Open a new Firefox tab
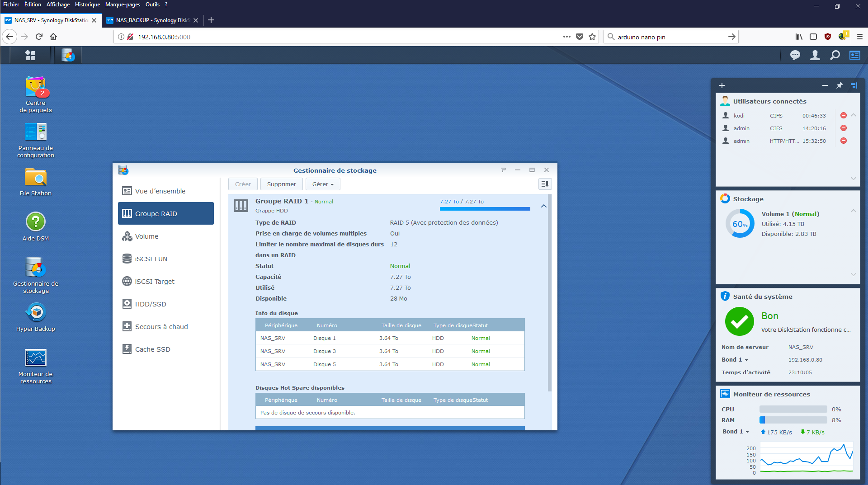 [x=211, y=20]
